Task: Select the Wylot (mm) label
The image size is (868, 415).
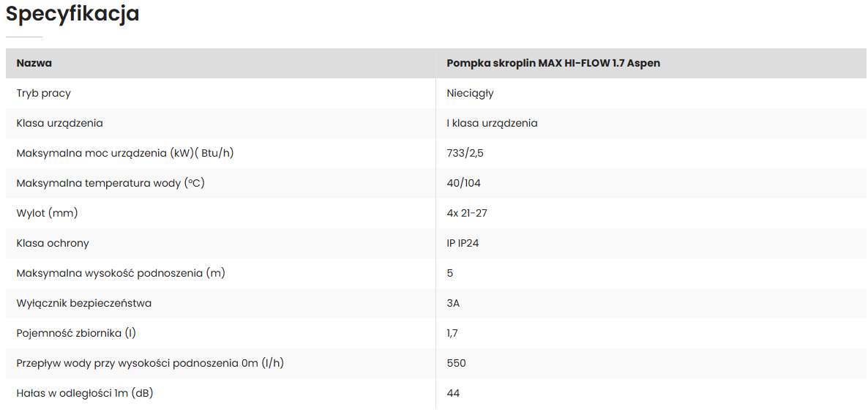Action: (47, 213)
